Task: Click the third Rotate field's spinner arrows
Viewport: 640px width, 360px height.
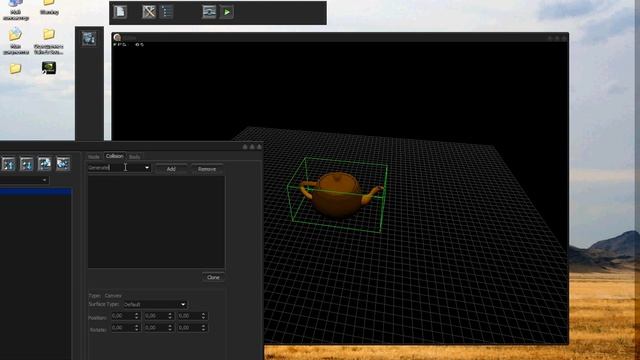Action: (x=204, y=328)
